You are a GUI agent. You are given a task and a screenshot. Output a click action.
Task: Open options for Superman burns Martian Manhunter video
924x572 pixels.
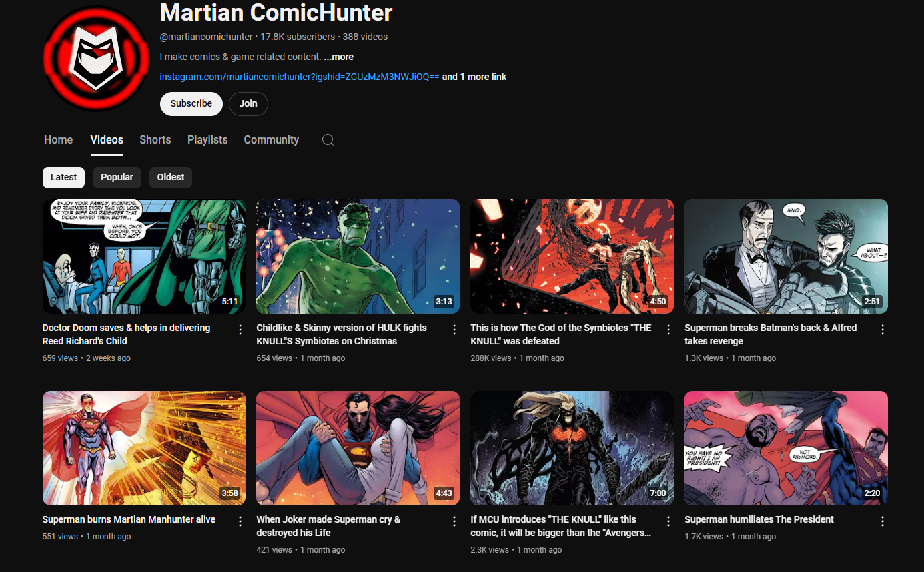pyautogui.click(x=240, y=521)
